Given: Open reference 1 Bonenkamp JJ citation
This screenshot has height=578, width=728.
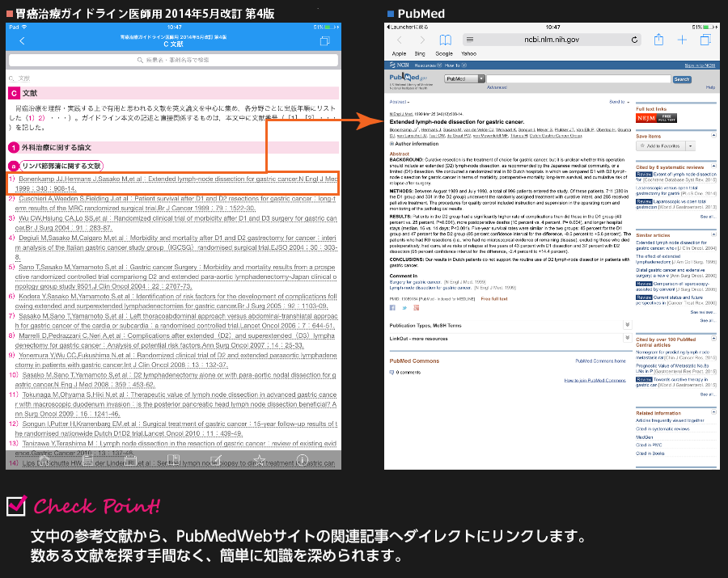Looking at the screenshot, I should point(173,184).
